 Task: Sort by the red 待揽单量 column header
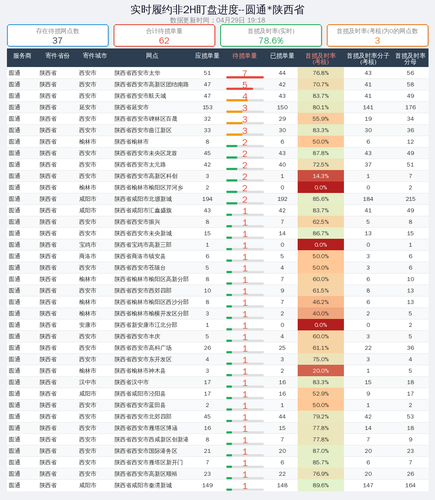[x=244, y=56]
